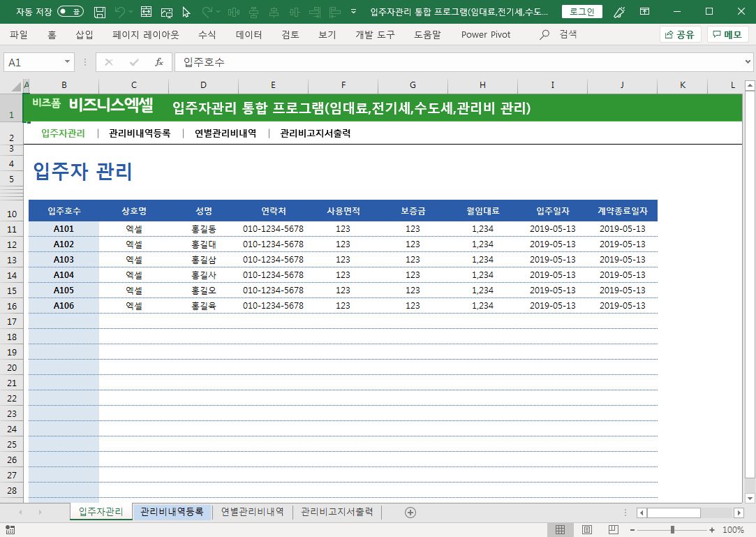Click the Insert Function fx icon
This screenshot has height=537, width=756.
pos(159,62)
